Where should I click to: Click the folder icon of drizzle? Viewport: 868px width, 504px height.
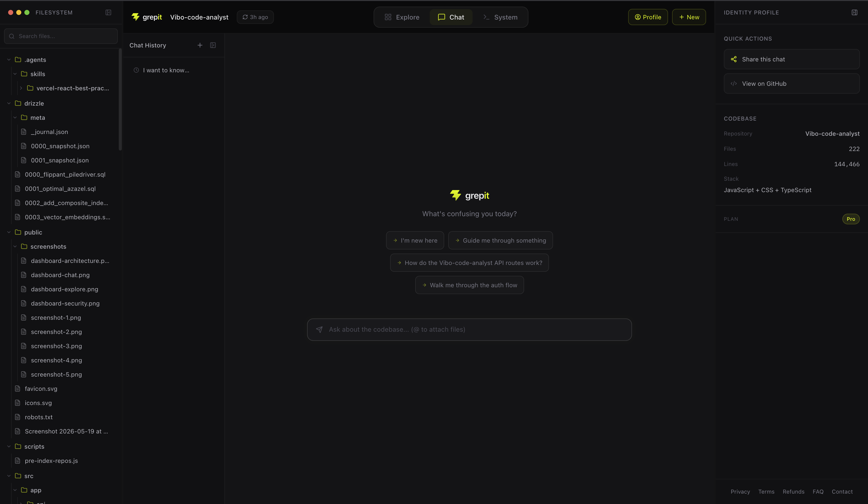[x=18, y=103]
